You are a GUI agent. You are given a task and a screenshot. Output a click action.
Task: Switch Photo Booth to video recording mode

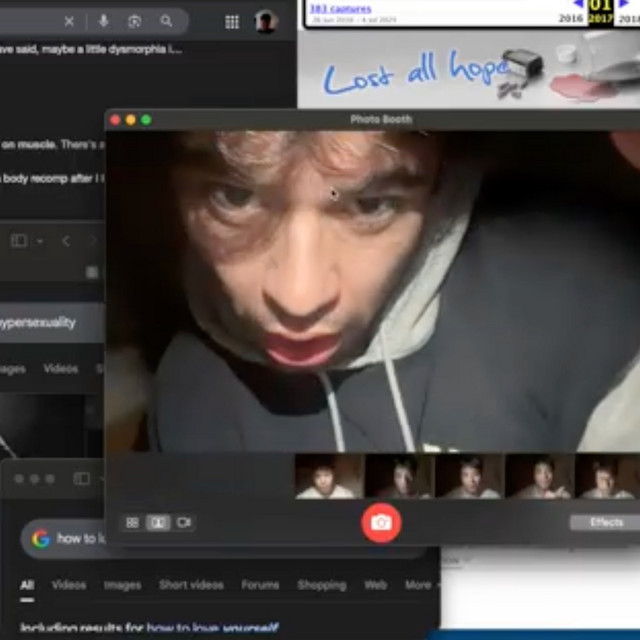184,523
